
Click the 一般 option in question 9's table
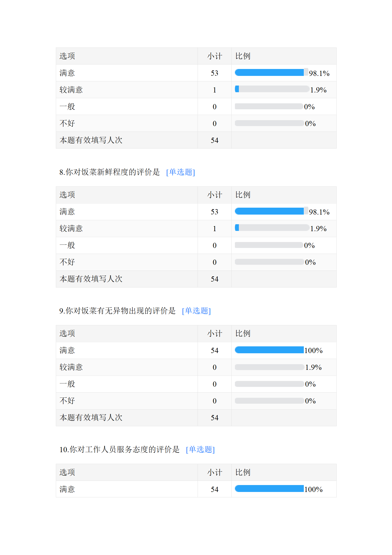[x=67, y=384]
